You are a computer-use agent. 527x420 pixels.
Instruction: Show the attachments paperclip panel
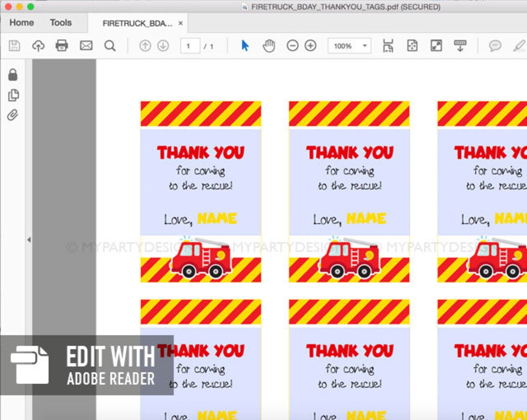coord(13,115)
